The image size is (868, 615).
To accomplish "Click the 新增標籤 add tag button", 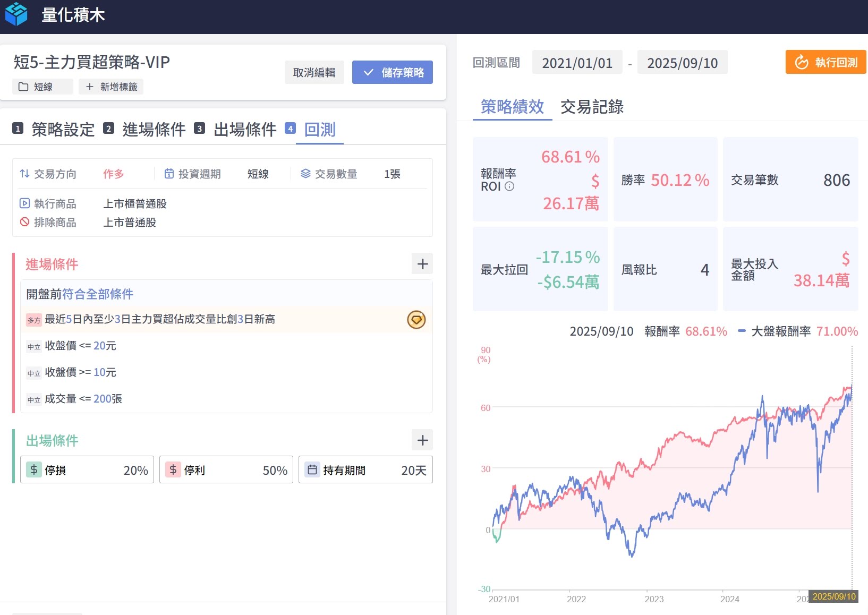I will point(111,87).
